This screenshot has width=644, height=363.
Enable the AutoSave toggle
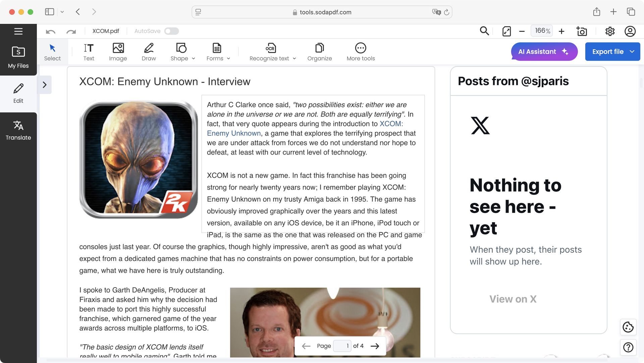tap(171, 31)
